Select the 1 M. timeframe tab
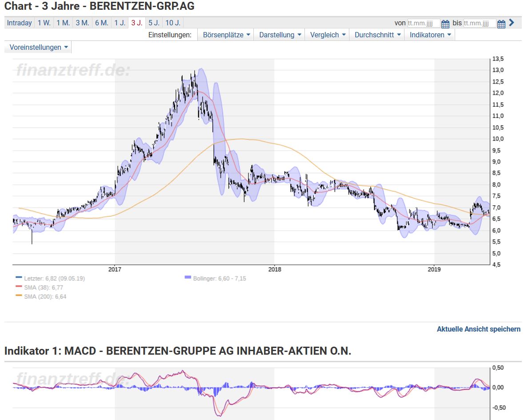This screenshot has height=420, width=524. click(x=63, y=23)
